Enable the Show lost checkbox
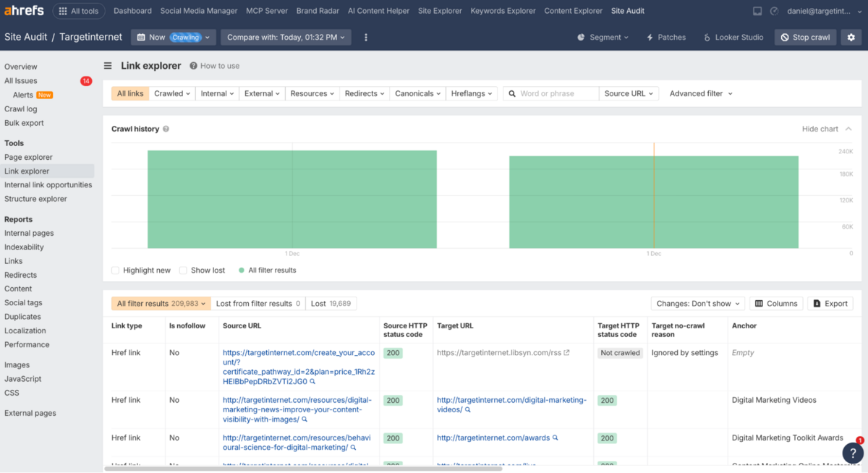The image size is (868, 473). (x=183, y=270)
